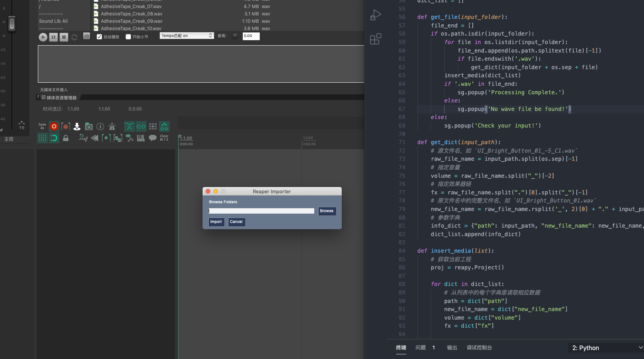The image size is (644, 359).
Task: Click the Save As toolbar icon
Action: (42, 126)
